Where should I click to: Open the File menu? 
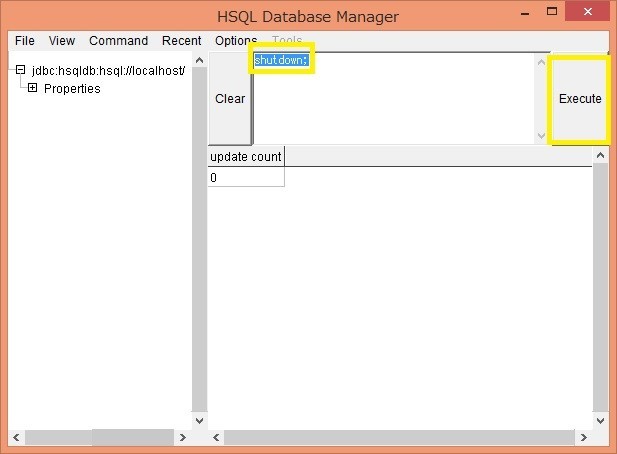pos(24,41)
